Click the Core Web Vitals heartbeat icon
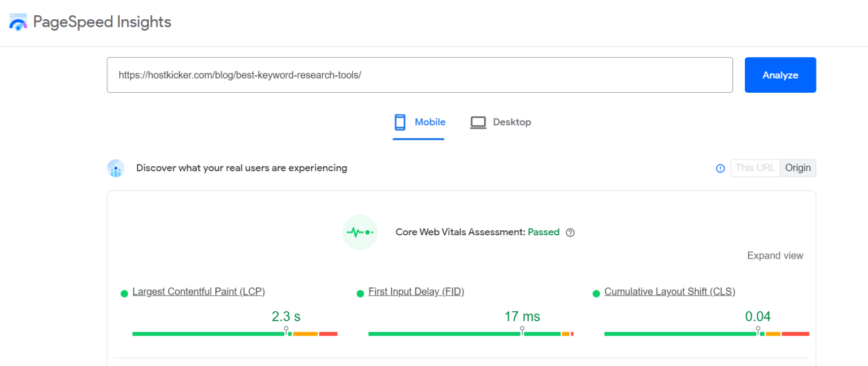This screenshot has height=366, width=868. [360, 232]
